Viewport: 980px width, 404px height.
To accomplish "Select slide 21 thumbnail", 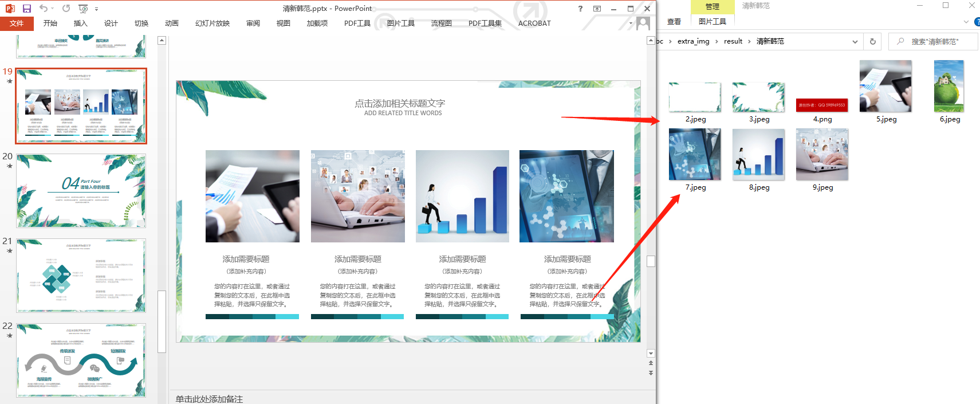I will pyautogui.click(x=81, y=276).
